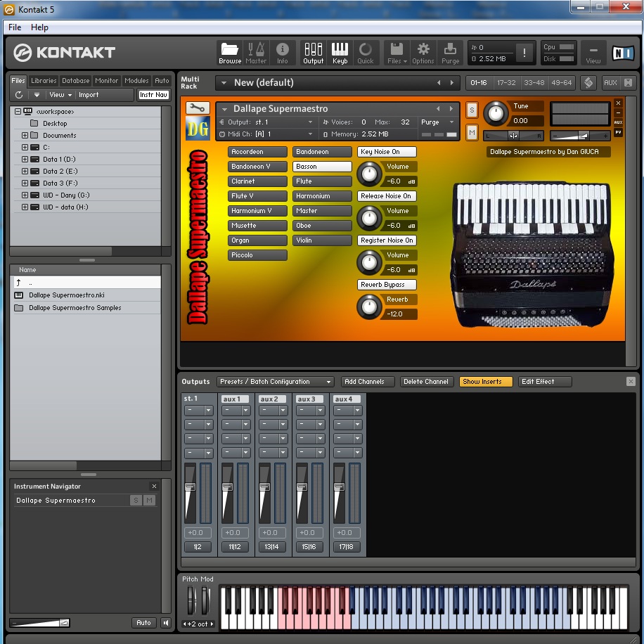Toggle Show Inserts

click(x=486, y=382)
